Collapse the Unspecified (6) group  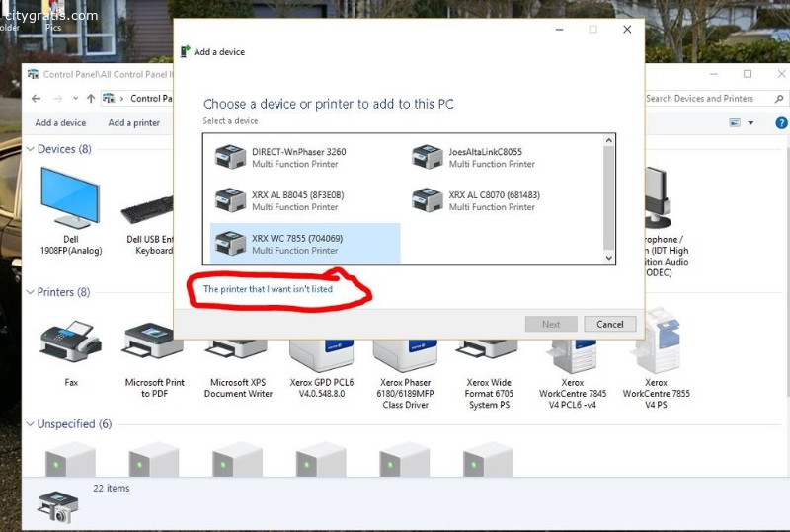click(x=31, y=424)
